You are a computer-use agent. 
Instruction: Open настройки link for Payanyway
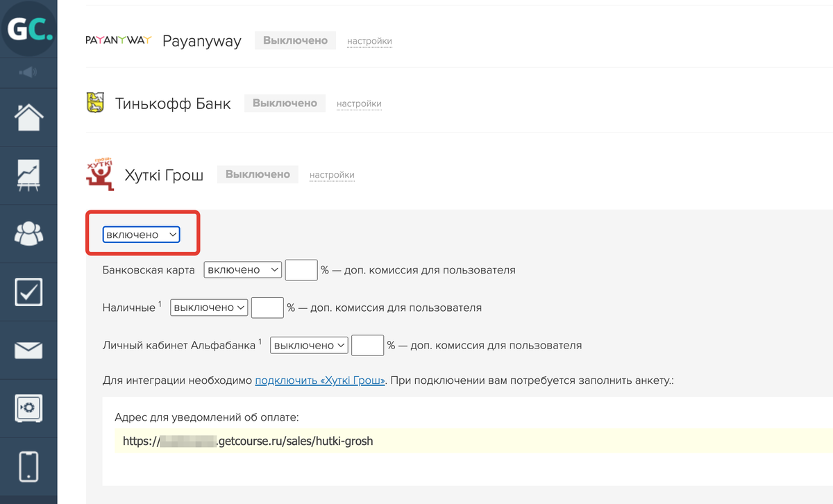pyautogui.click(x=369, y=42)
